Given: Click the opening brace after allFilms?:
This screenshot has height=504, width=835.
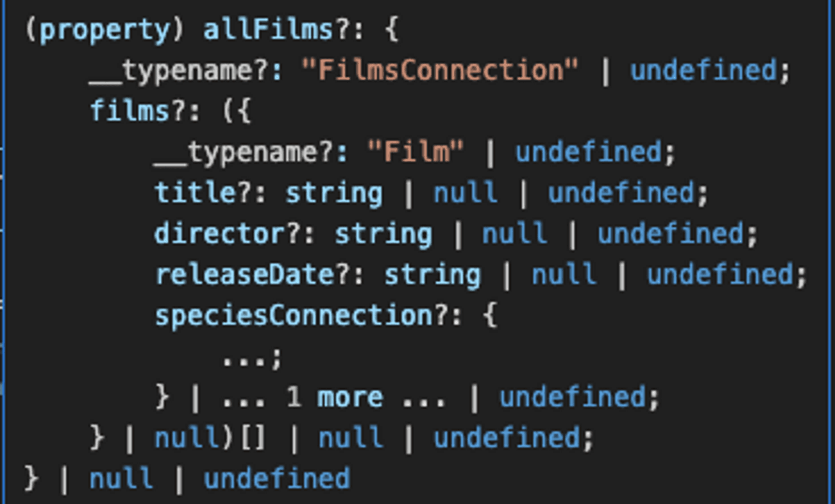Looking at the screenshot, I should tap(392, 30).
